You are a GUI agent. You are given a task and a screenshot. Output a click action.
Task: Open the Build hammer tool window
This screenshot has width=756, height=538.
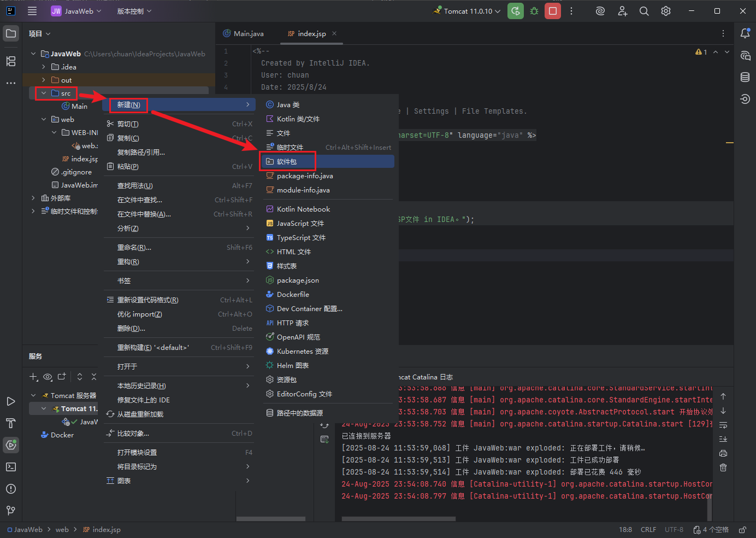click(11, 423)
